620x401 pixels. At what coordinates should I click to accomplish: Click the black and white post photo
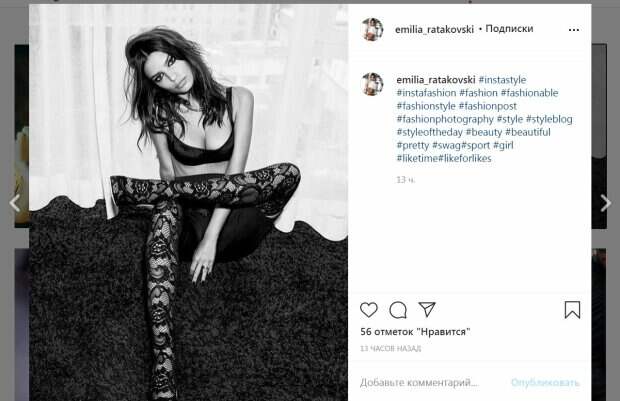[x=189, y=202]
